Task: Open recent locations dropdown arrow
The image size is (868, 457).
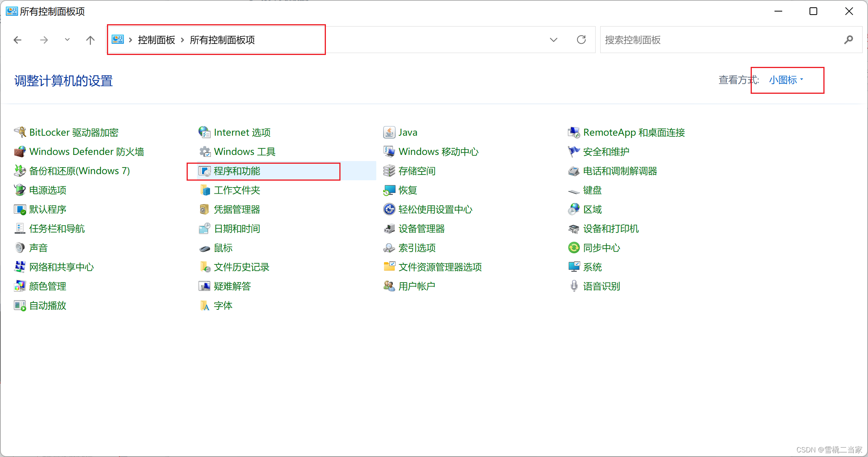Action: [x=67, y=40]
